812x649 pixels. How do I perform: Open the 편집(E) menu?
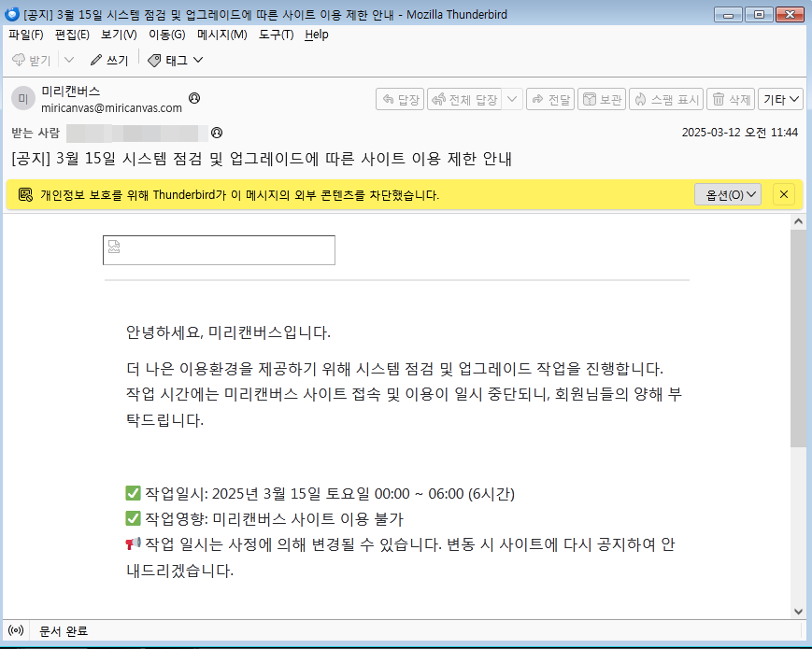click(x=72, y=35)
